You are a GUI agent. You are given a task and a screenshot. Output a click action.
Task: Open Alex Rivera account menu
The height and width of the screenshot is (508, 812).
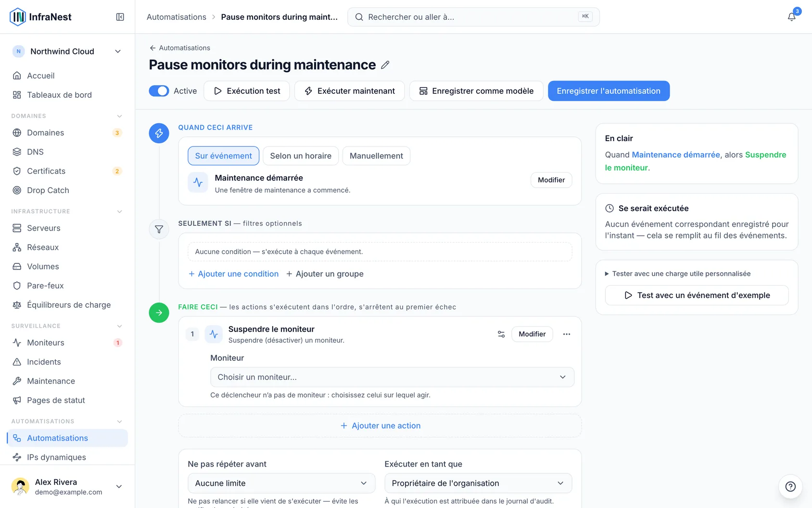pos(67,486)
